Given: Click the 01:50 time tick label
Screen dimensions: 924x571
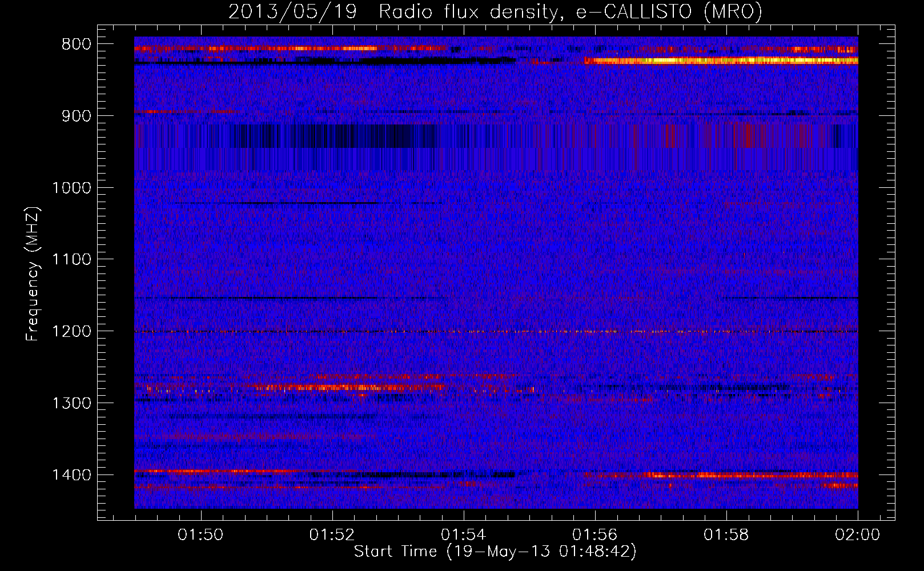Looking at the screenshot, I should [x=200, y=535].
